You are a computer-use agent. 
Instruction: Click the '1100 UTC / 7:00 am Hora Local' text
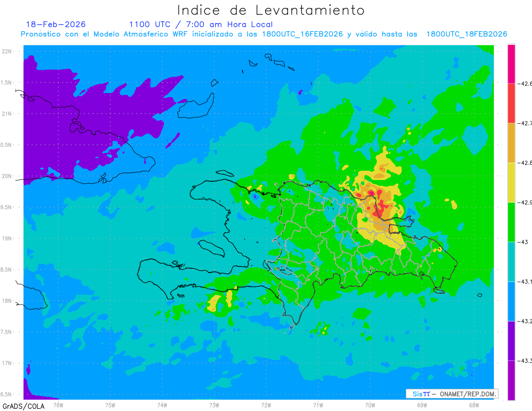pyautogui.click(x=201, y=24)
